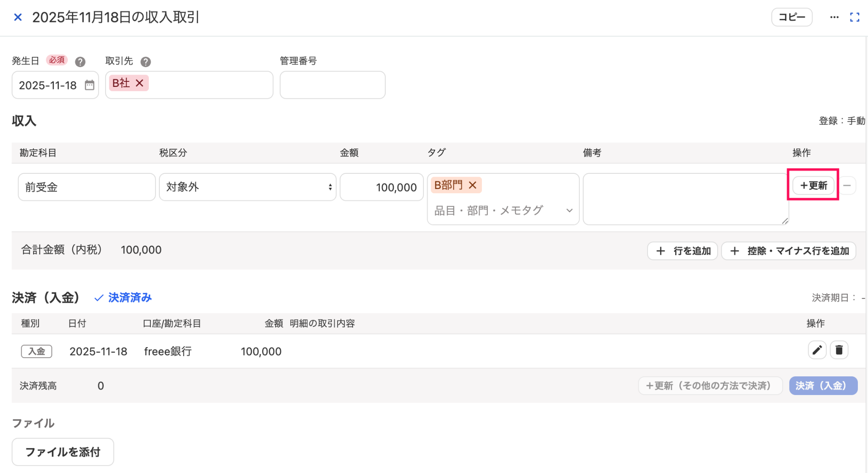Viewport: 868px width, 473px height.
Task: Close the transaction detail with the X icon
Action: pos(18,17)
